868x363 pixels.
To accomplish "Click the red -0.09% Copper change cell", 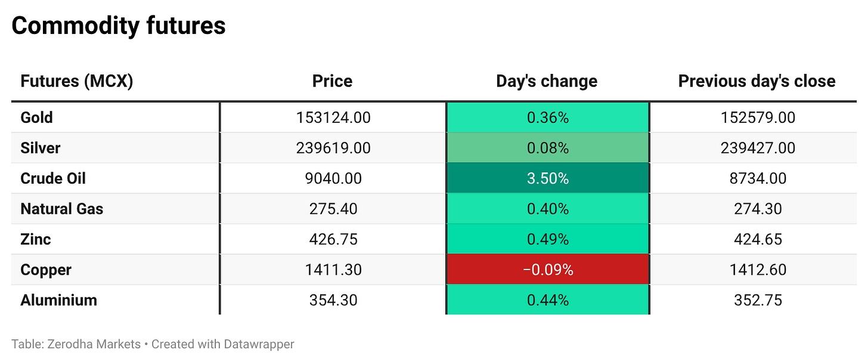I will click(x=548, y=269).
